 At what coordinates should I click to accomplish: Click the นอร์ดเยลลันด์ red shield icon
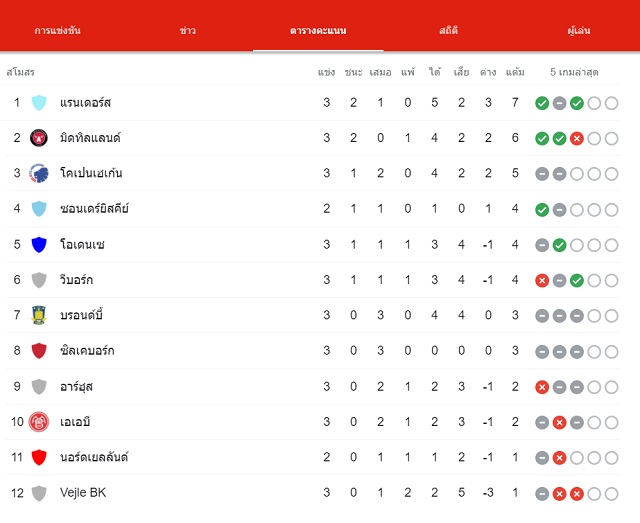coord(39,457)
